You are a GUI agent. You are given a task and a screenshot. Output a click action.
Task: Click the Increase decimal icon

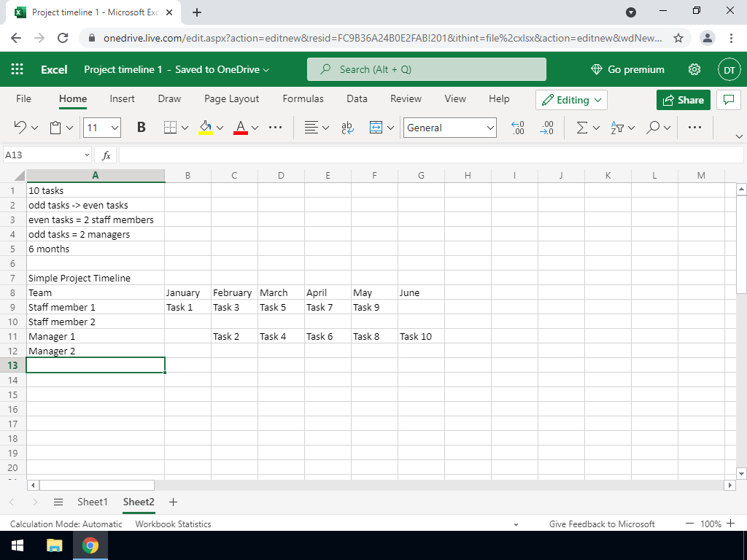(518, 128)
